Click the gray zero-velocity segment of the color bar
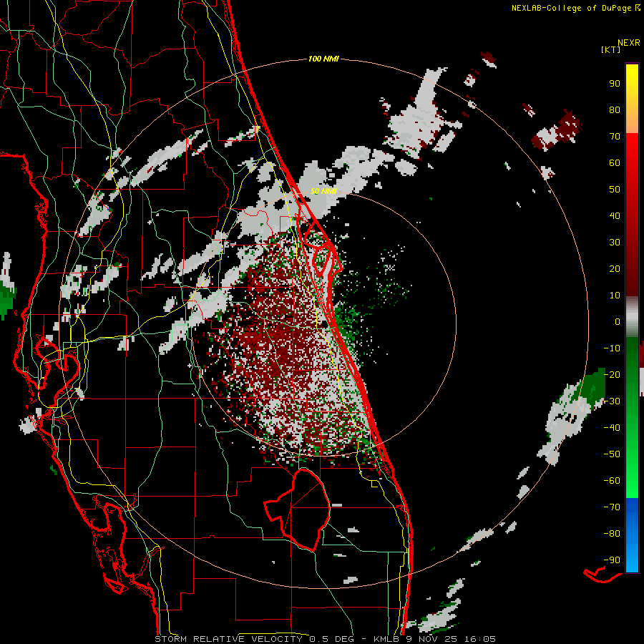The height and width of the screenshot is (644, 644). [x=632, y=316]
